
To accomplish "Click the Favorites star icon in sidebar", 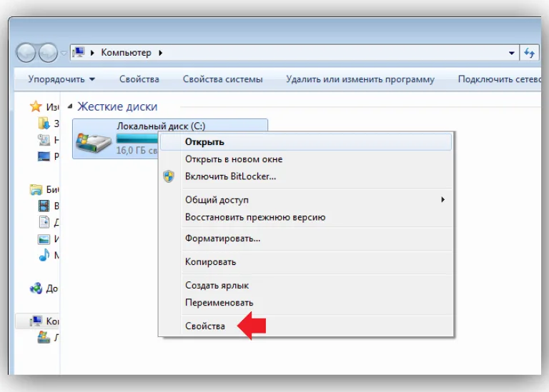I will pos(36,106).
